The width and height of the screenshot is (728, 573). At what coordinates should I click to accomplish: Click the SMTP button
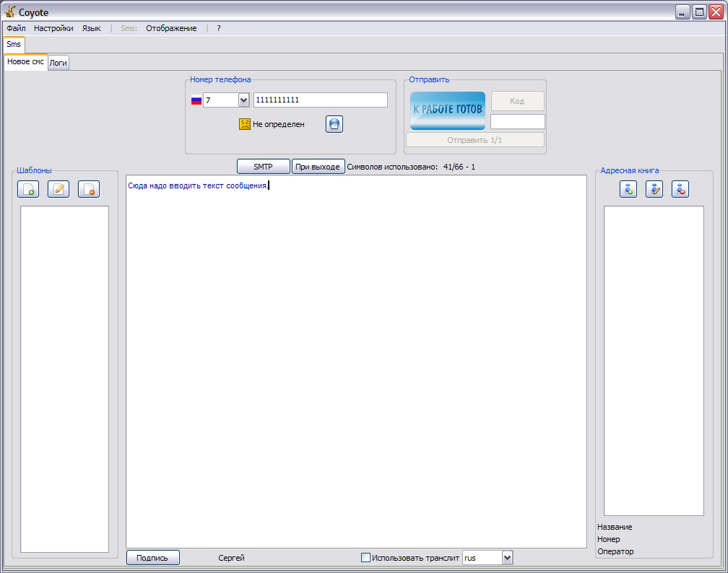263,167
